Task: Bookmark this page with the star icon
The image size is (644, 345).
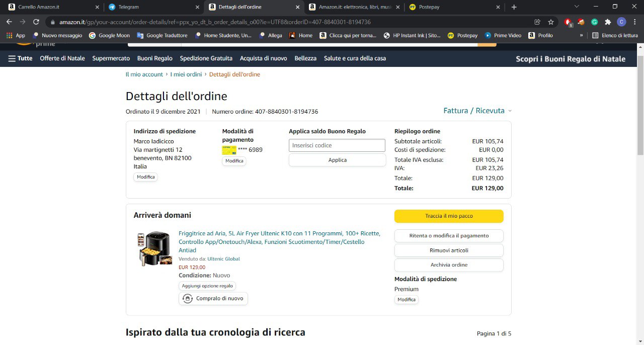Action: pyautogui.click(x=551, y=22)
